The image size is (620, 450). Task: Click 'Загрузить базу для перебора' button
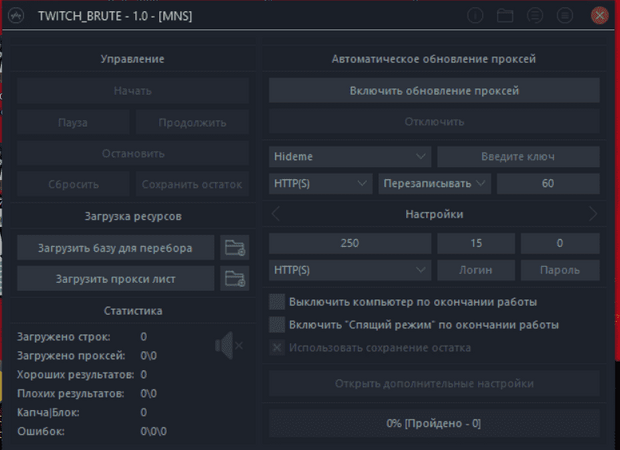(x=115, y=248)
